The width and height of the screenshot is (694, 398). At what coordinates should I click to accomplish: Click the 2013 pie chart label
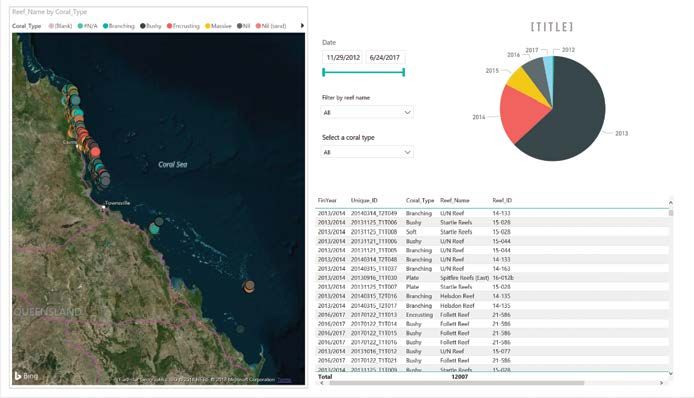621,133
